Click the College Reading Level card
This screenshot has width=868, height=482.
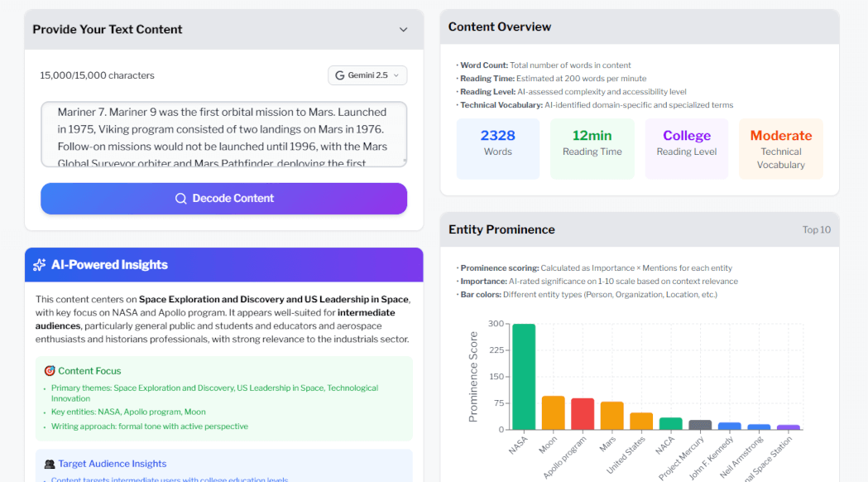click(x=686, y=147)
